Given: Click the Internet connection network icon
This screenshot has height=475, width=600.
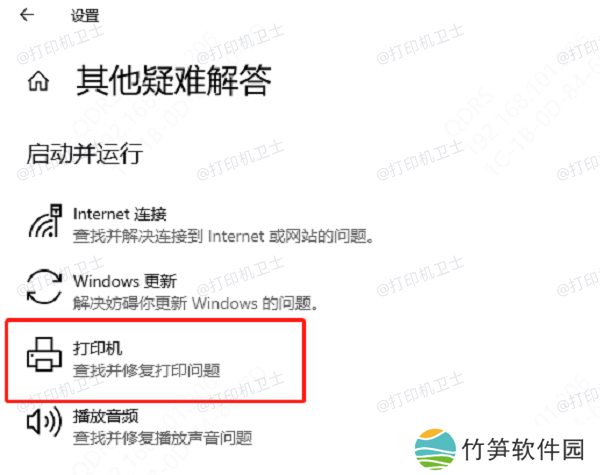Looking at the screenshot, I should pyautogui.click(x=45, y=221).
